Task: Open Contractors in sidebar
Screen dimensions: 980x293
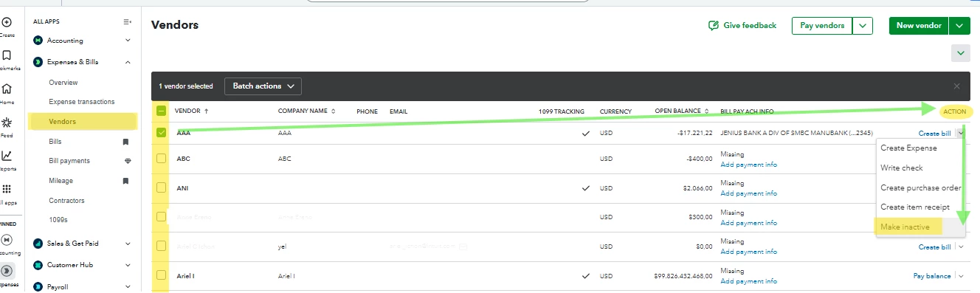Action: tap(66, 201)
